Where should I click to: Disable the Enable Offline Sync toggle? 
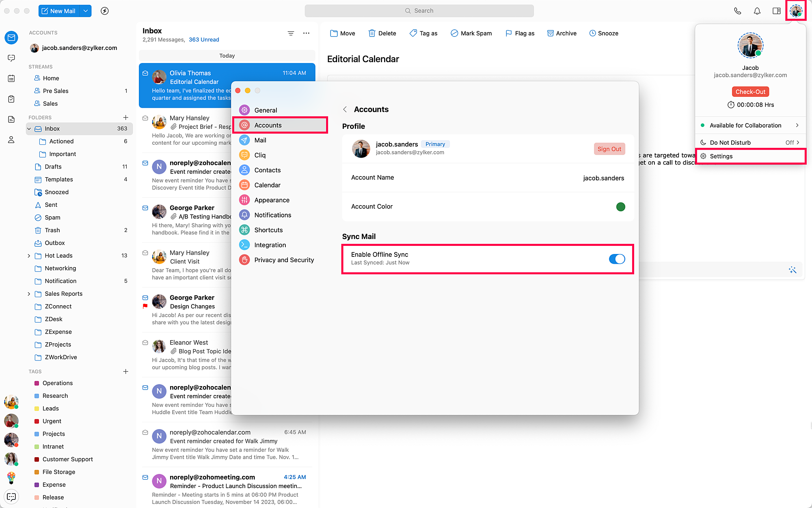pos(617,259)
